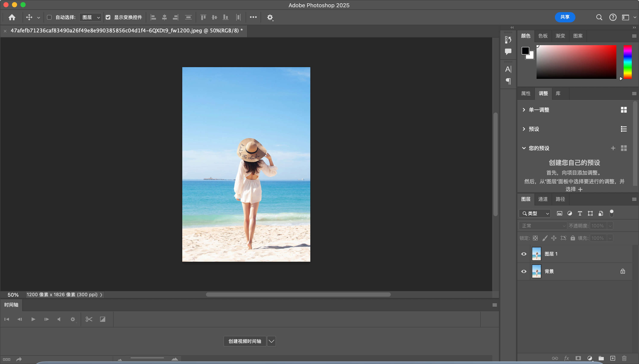
Task: Click the Home icon in options bar
Action: [12, 17]
